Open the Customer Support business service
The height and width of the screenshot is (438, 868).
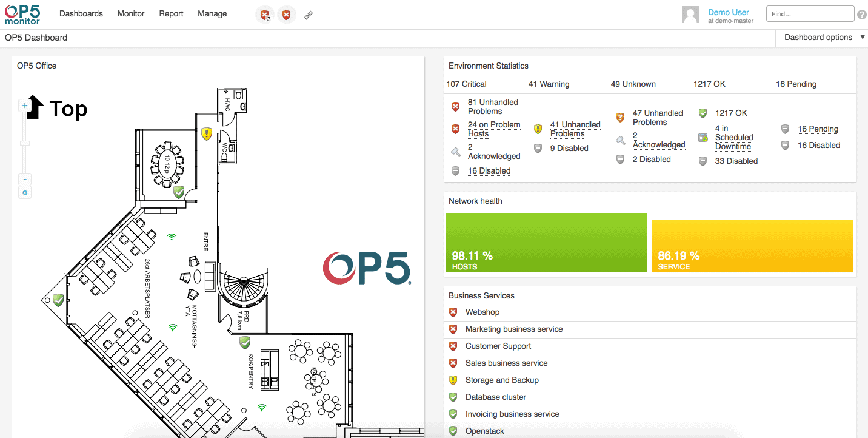pos(498,346)
